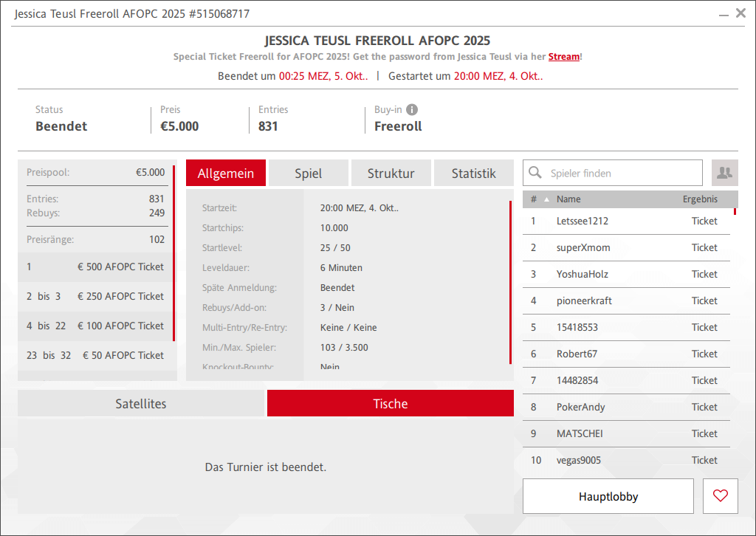Click the friends filter icon beside search
Viewport: 756px width, 536px height.
(x=724, y=173)
